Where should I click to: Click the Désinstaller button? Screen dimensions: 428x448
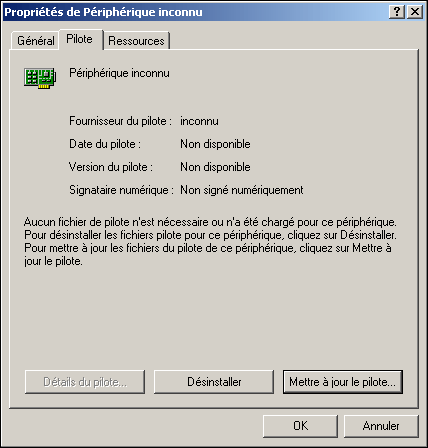pos(214,382)
